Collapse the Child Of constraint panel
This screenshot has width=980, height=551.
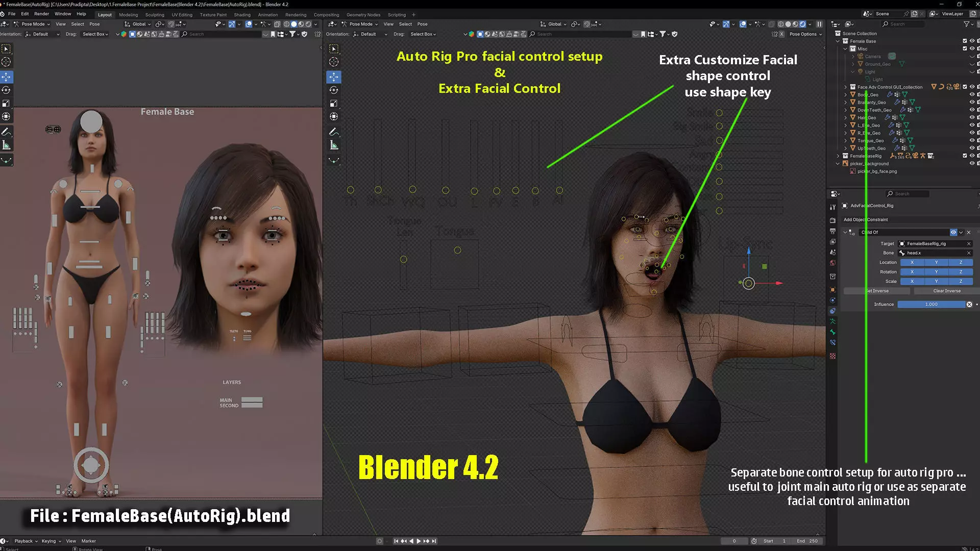tap(845, 232)
